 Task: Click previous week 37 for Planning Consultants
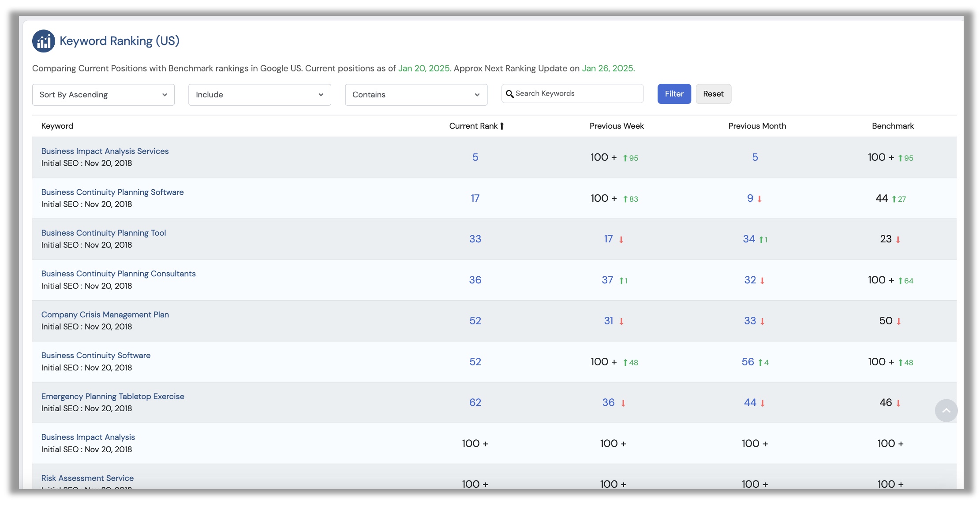coord(607,280)
